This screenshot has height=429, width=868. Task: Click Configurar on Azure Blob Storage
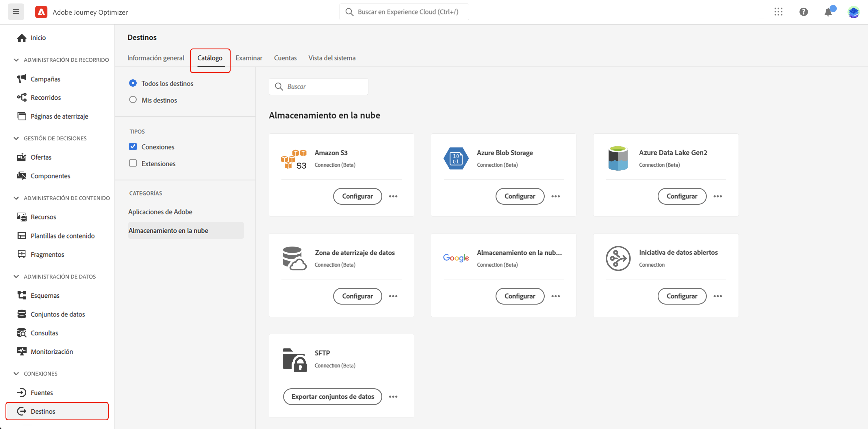click(519, 196)
